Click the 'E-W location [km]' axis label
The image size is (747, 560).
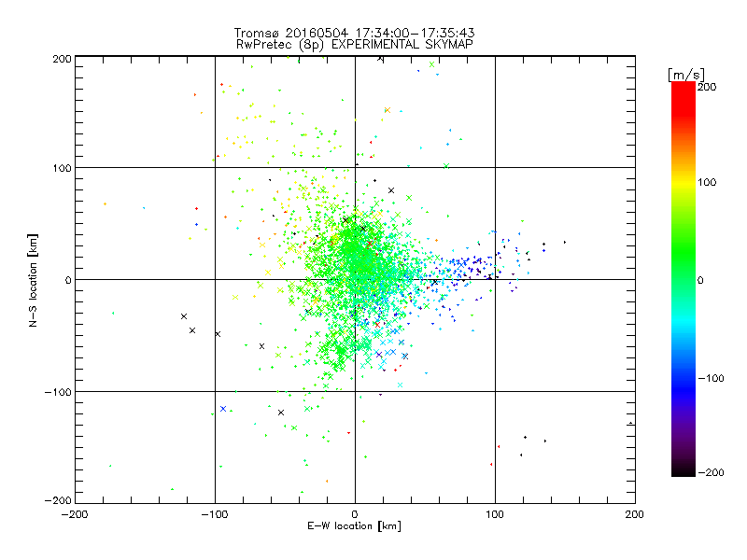[x=354, y=526]
